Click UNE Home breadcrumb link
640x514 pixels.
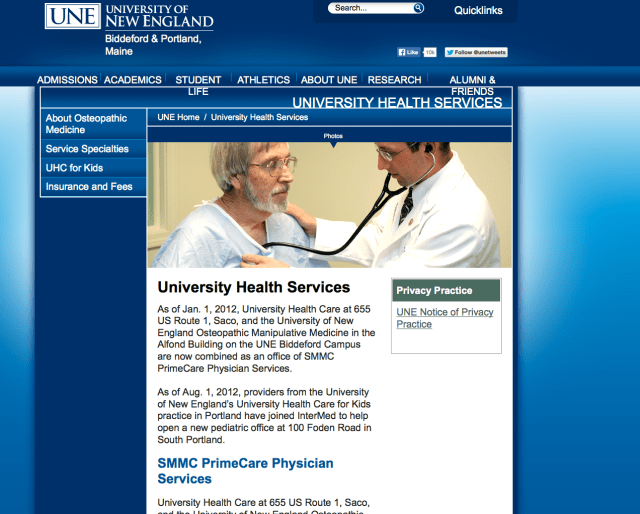(178, 117)
